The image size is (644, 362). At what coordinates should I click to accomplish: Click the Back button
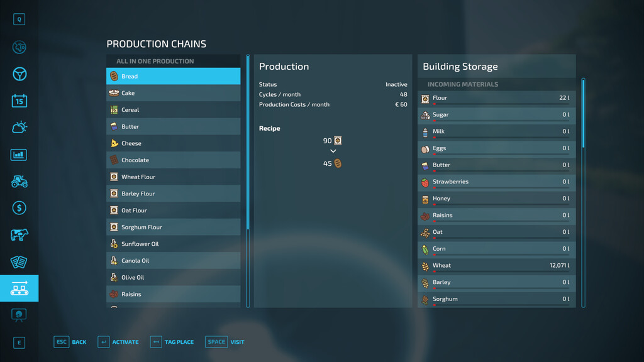click(70, 342)
